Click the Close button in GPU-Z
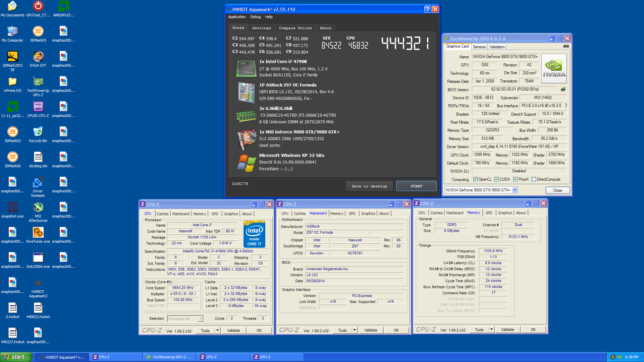644x362 pixels. point(557,190)
